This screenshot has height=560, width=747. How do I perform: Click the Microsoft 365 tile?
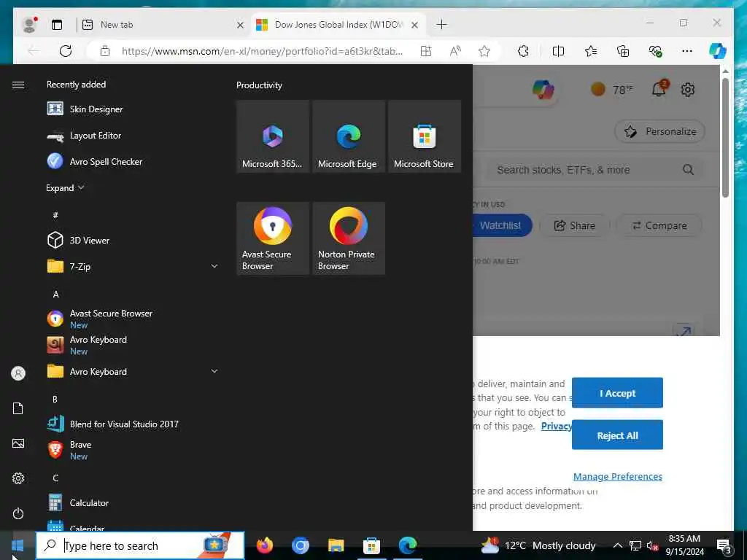coord(273,136)
